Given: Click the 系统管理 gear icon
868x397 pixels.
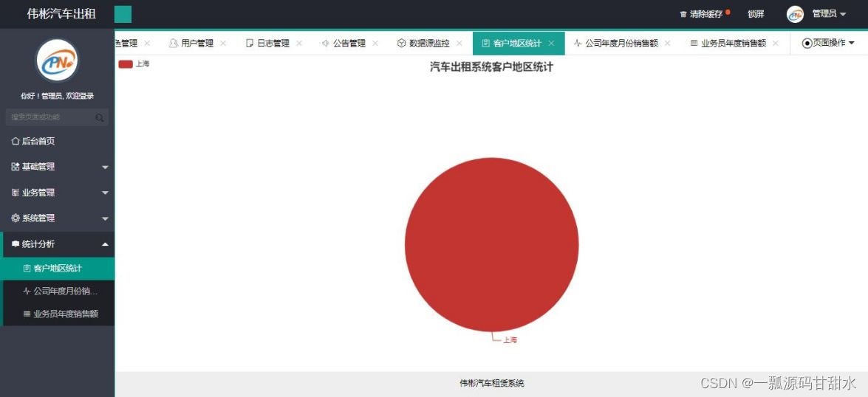Looking at the screenshot, I should click(16, 218).
